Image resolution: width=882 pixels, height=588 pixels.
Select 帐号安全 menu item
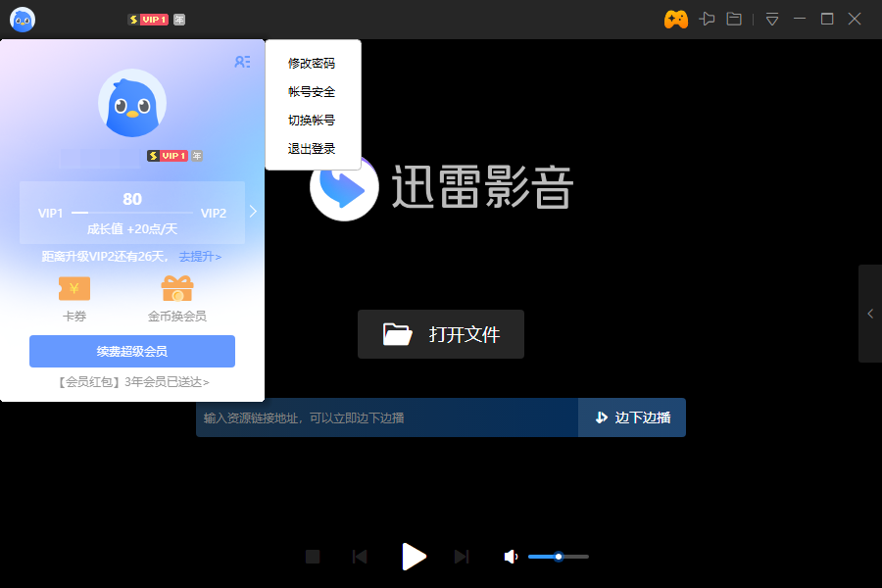click(x=312, y=92)
